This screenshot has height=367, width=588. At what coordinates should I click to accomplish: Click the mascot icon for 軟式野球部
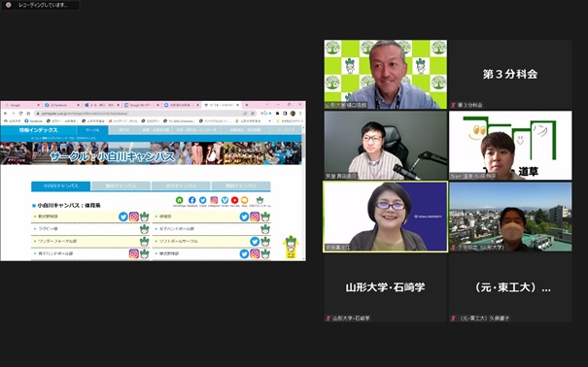point(145,217)
